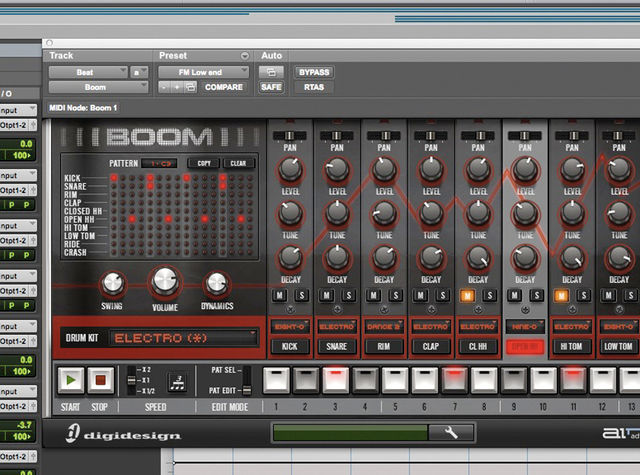Open the Drum Kit ELECTRO dropdown

pos(183,338)
